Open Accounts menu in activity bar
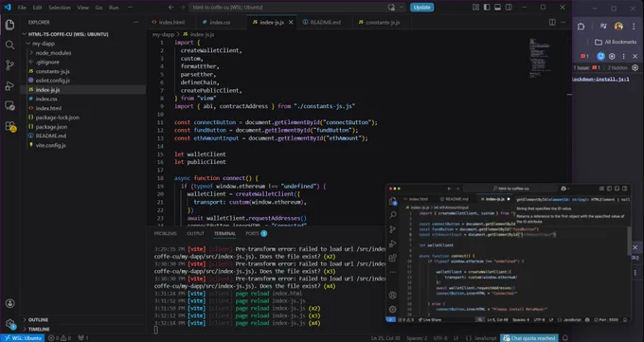 (x=9, y=303)
